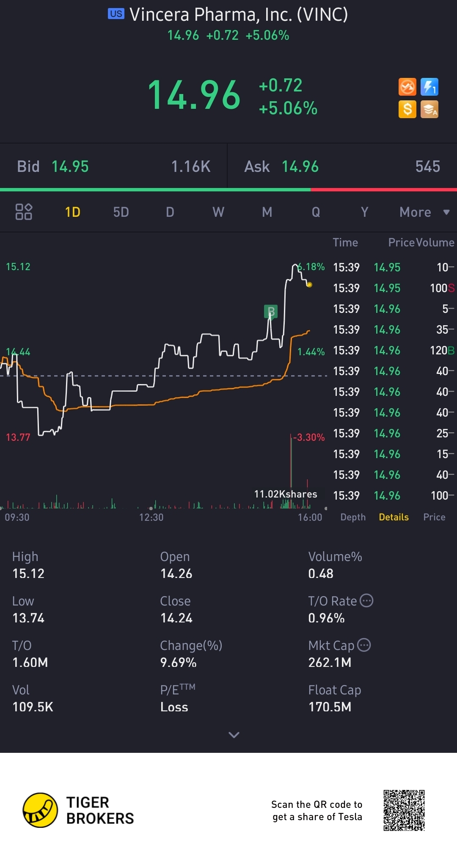
Task: Tap the Float Cap value 170.5M
Action: click(x=330, y=707)
